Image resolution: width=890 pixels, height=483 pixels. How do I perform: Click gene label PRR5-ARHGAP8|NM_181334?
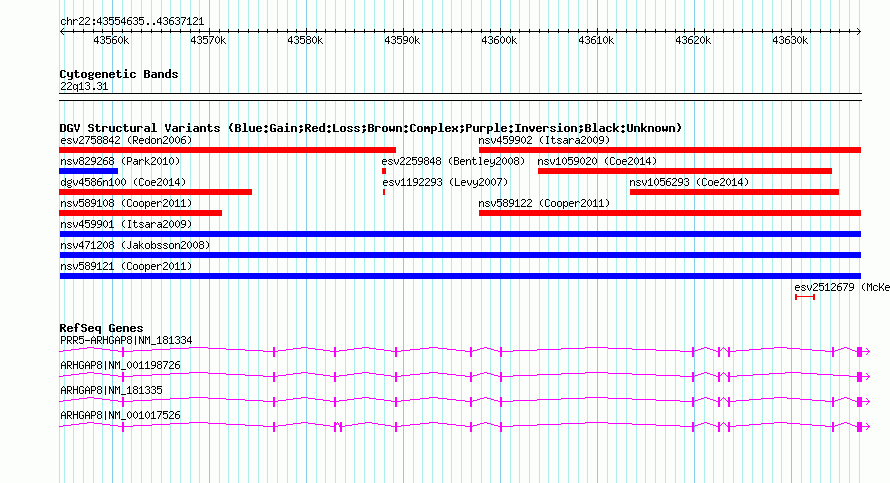coord(126,341)
